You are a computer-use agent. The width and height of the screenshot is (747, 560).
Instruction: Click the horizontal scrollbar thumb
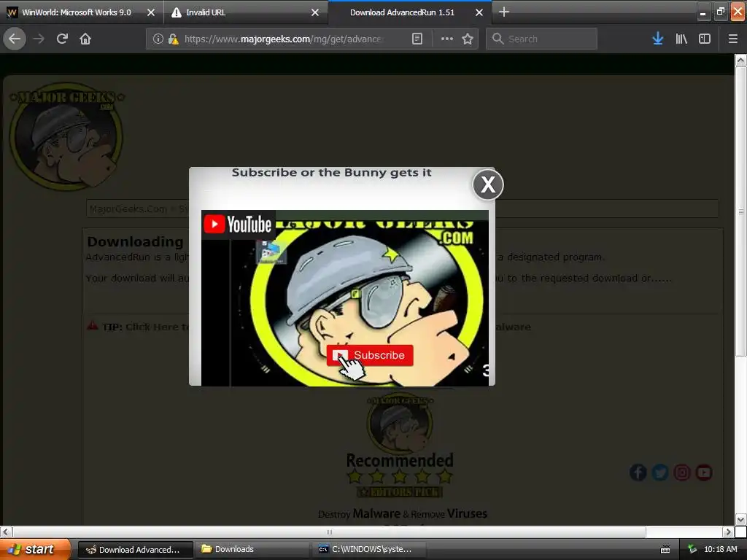(x=329, y=532)
